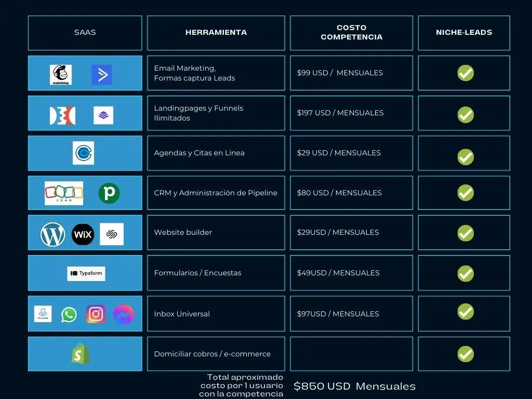Click the Instagram logo
The height and width of the screenshot is (399, 532).
tap(96, 314)
